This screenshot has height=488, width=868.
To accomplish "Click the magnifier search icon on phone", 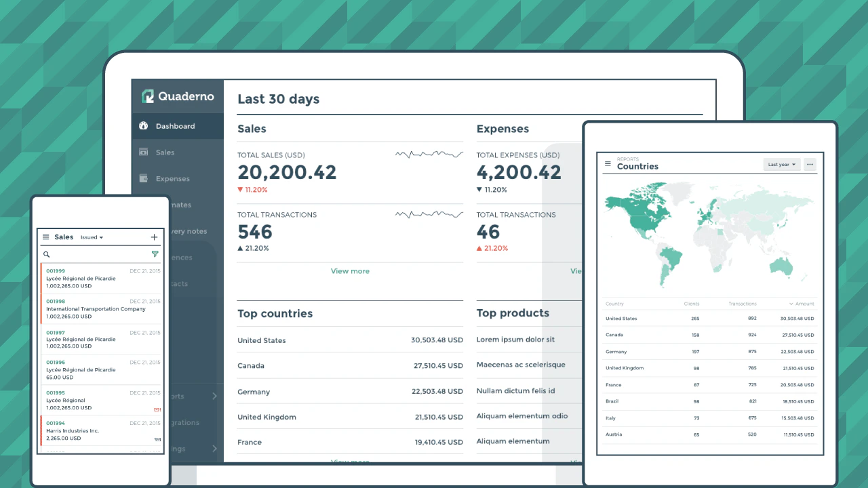I will [x=47, y=254].
